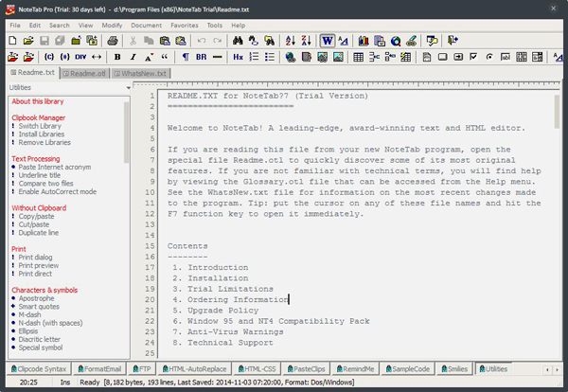Run Switch Library clip

(40, 126)
